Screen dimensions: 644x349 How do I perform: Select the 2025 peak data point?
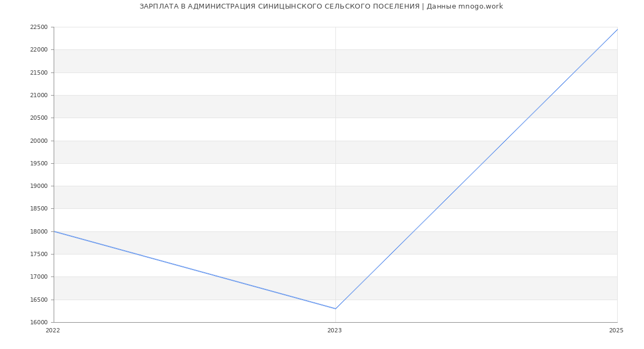[x=617, y=30]
